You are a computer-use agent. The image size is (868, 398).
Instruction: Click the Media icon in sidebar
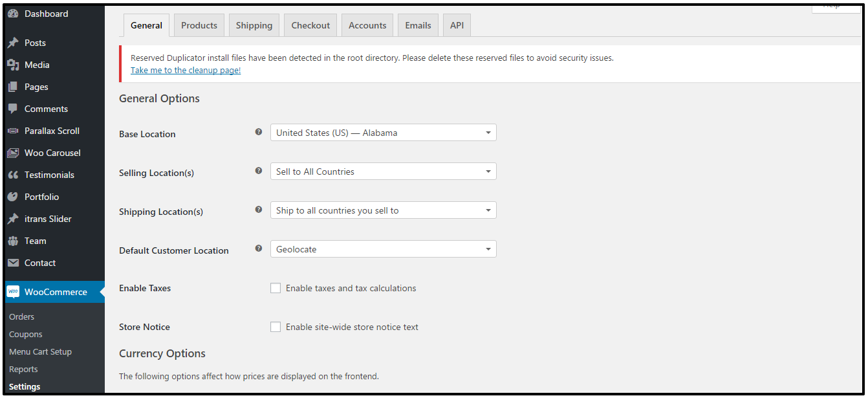pos(13,65)
